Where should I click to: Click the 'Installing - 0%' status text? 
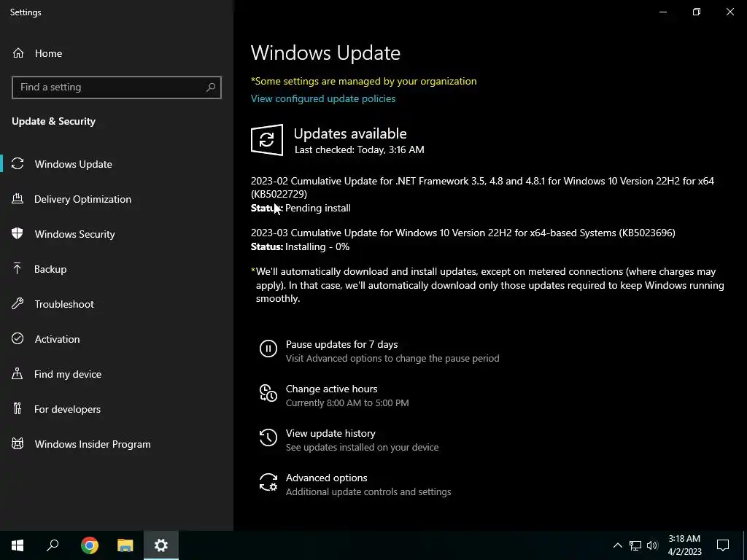click(317, 246)
